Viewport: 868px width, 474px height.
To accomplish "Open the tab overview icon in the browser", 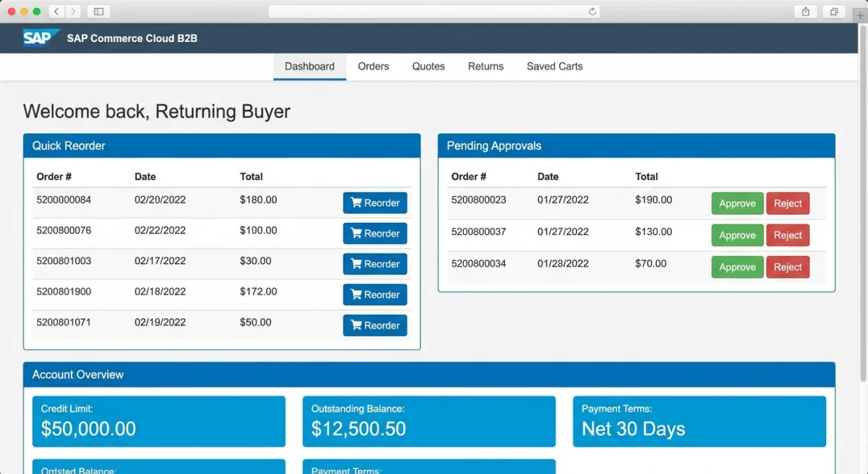I will click(x=833, y=12).
